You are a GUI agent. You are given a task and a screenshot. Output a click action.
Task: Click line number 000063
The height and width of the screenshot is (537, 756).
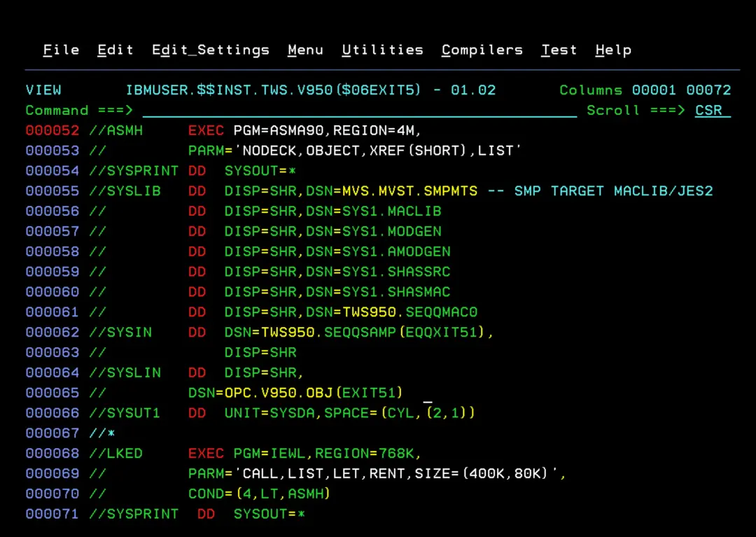click(x=52, y=353)
